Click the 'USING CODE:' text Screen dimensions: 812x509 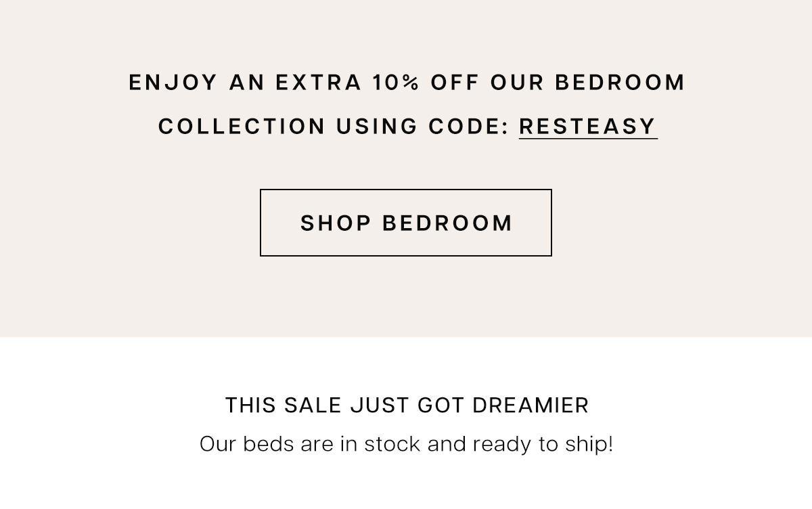pyautogui.click(x=423, y=127)
